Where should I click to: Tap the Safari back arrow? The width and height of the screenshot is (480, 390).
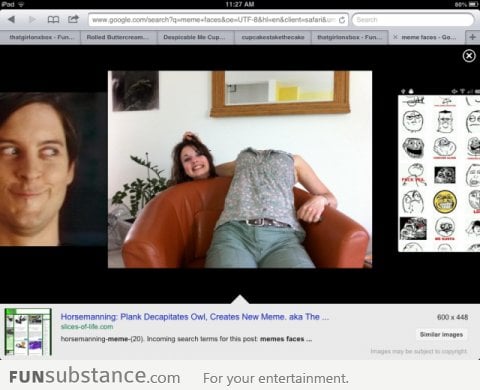(11, 20)
